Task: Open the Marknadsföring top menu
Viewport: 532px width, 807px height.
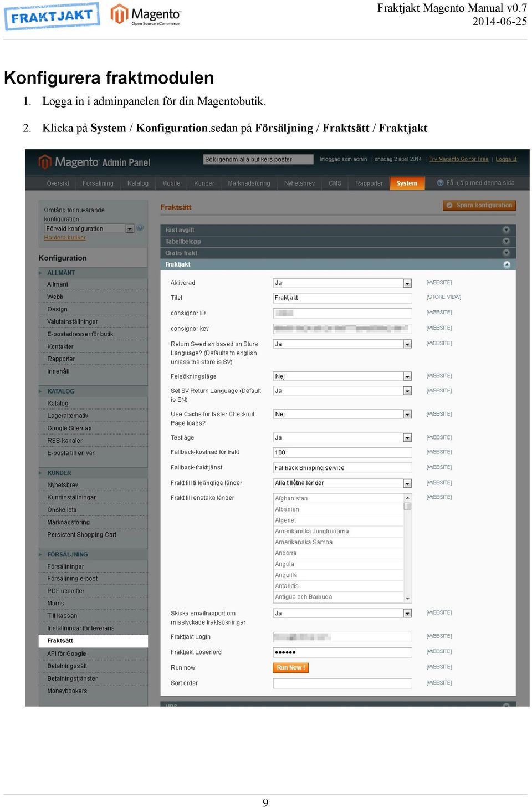Action: coord(249,183)
